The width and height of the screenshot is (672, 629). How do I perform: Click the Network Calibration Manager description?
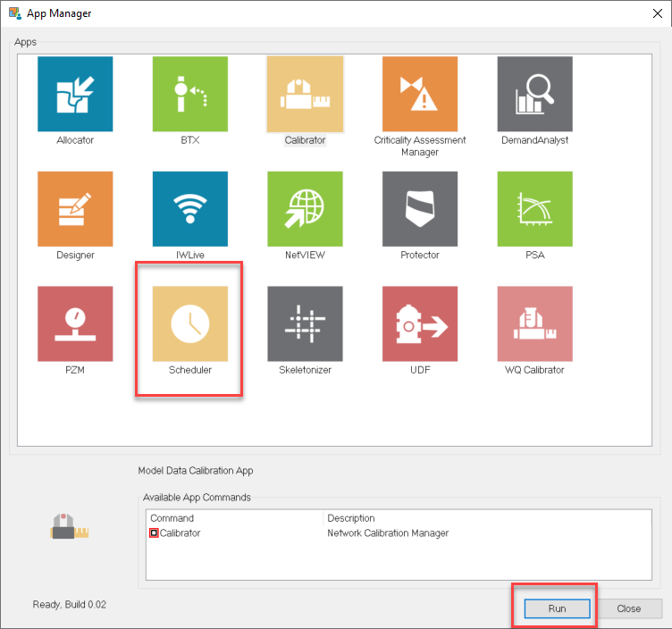click(388, 533)
